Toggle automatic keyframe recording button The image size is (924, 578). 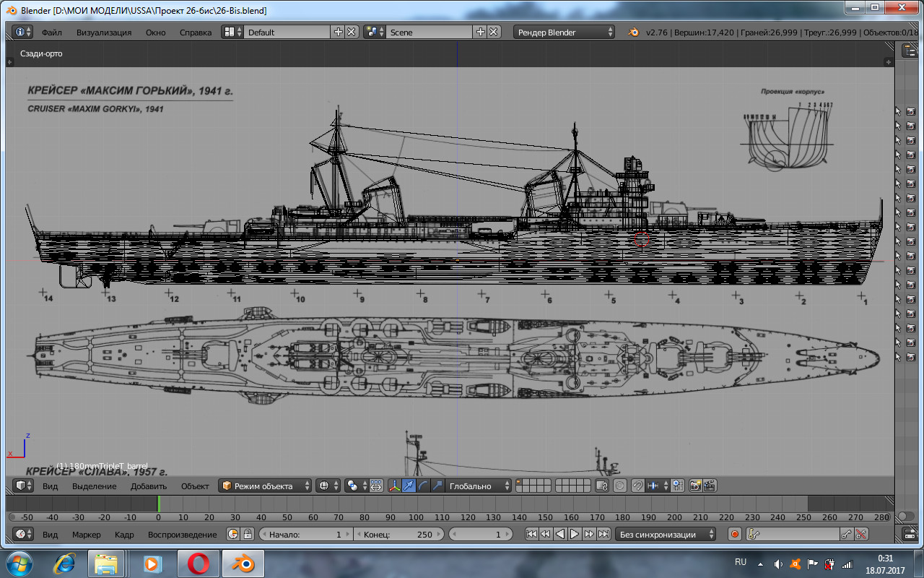point(735,534)
